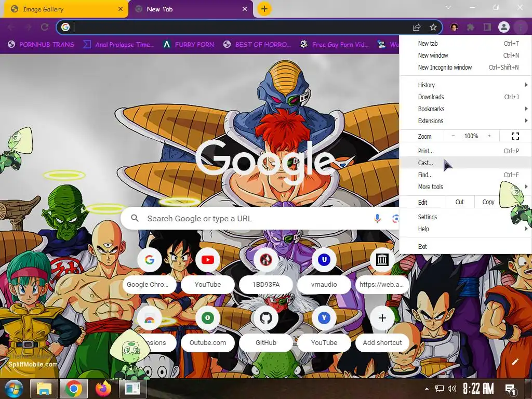Open the BEST OF HORRO... bookmark
The width and height of the screenshot is (532, 399).
257,45
